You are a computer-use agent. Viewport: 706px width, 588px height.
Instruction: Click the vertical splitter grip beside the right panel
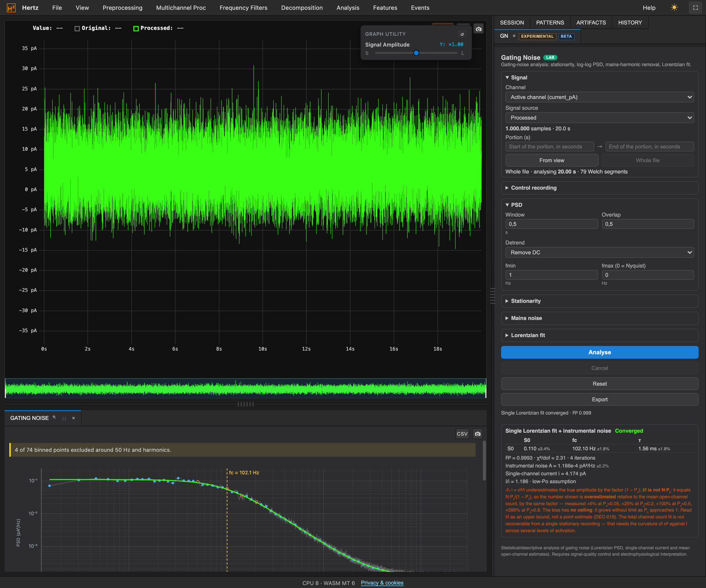tap(493, 296)
